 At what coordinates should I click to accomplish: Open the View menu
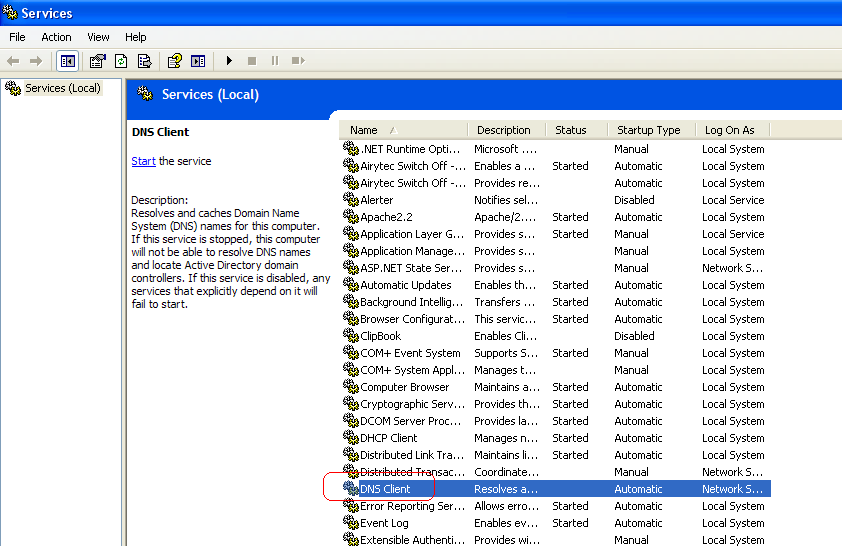point(98,37)
